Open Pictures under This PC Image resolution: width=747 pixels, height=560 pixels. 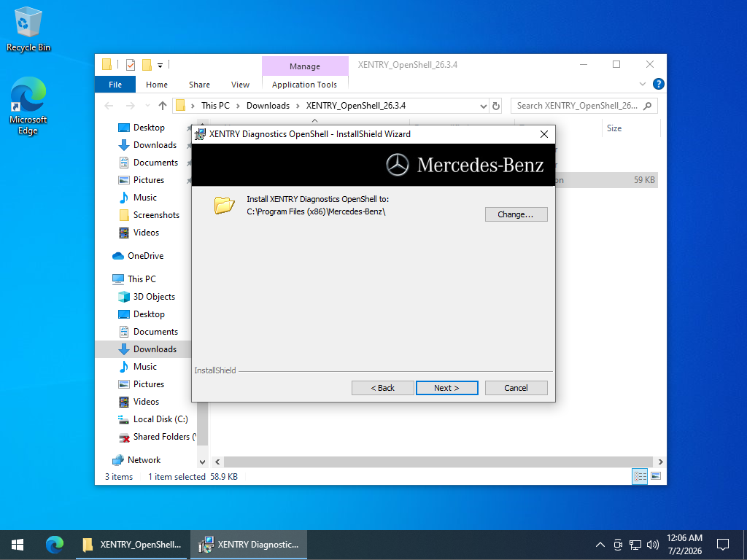(x=148, y=384)
